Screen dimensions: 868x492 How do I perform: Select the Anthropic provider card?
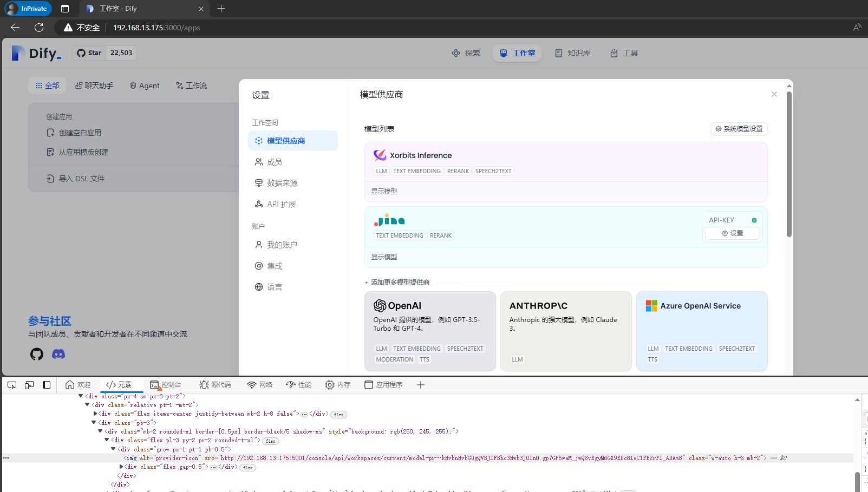566,331
